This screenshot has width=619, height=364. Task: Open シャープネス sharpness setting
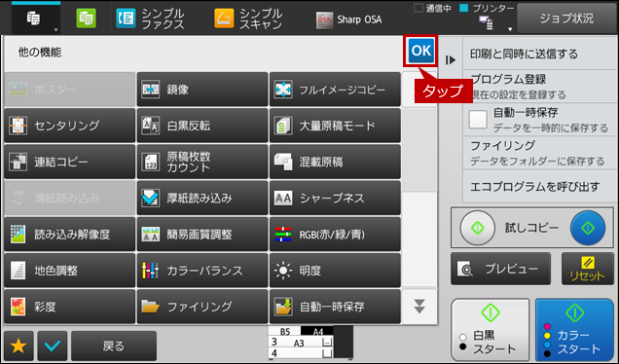coord(335,198)
